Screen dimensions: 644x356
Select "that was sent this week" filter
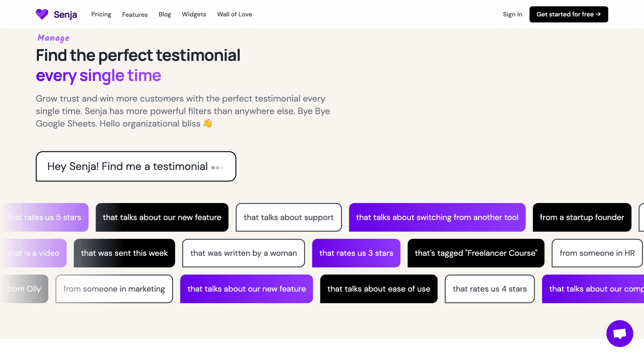pos(124,253)
